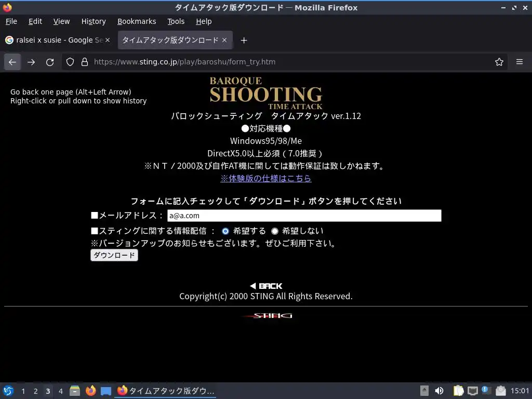The image size is (532, 399).
Task: Switch to workspace 1 in taskbar
Action: pos(23,391)
